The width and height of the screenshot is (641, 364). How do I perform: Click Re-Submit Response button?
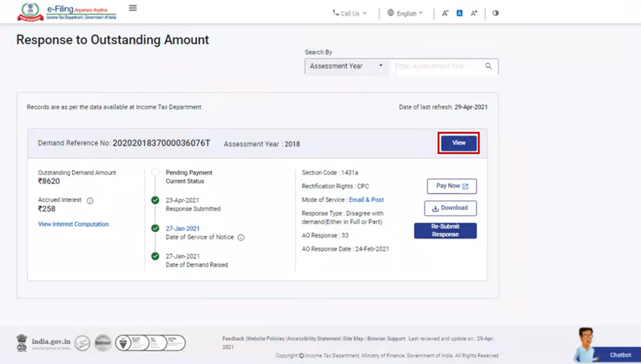click(445, 231)
